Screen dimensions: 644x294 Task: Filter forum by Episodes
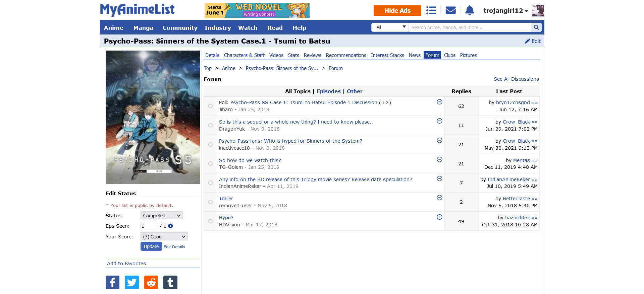[x=329, y=91]
